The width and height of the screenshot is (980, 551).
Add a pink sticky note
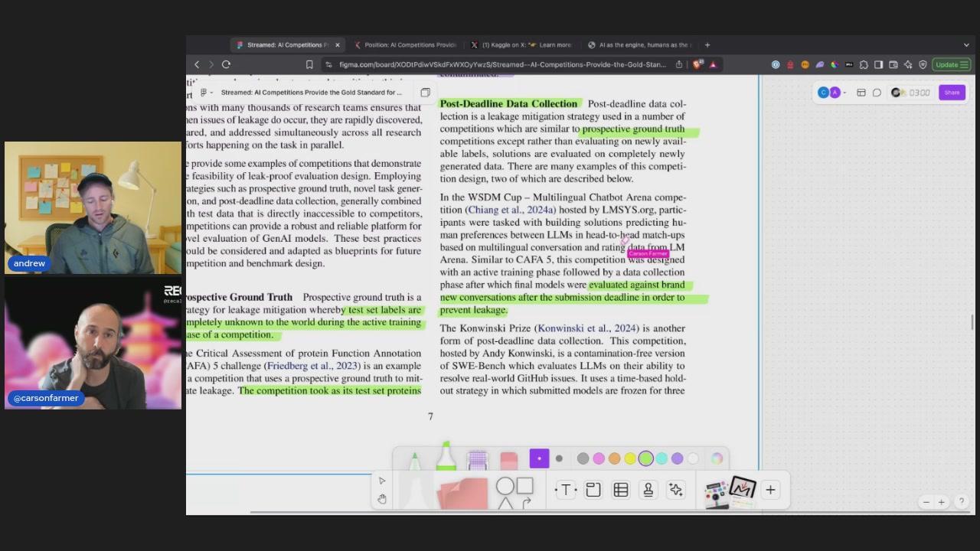click(462, 493)
